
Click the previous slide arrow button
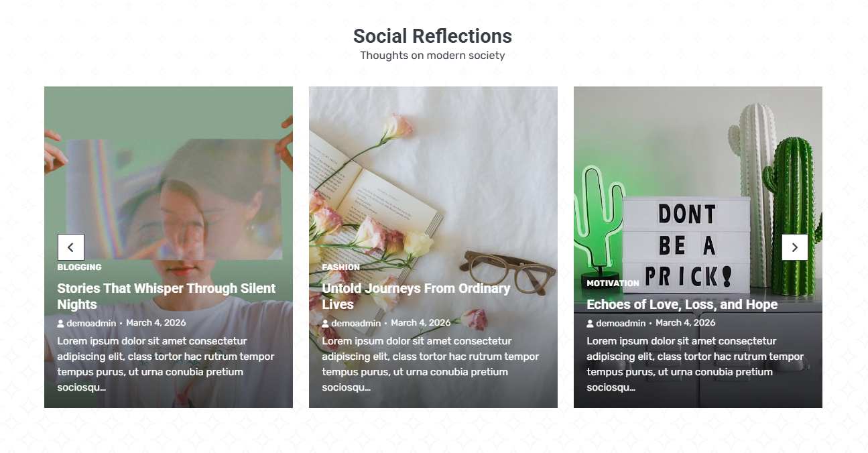tap(71, 247)
